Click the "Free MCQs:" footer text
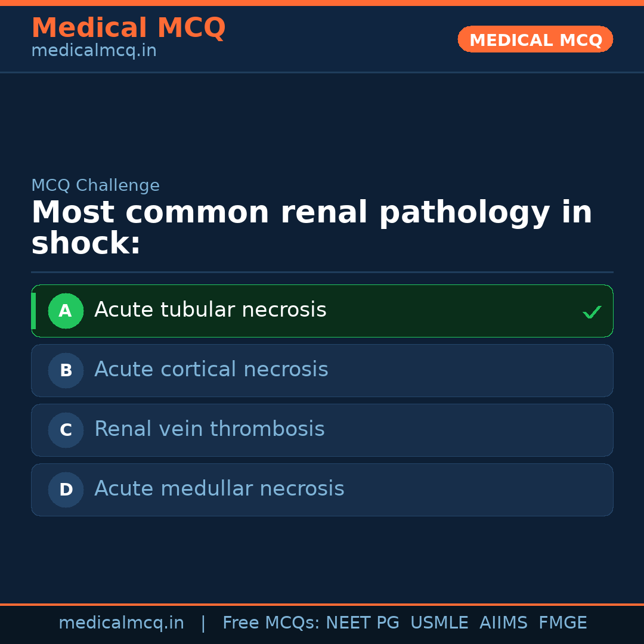 [x=271, y=623]
